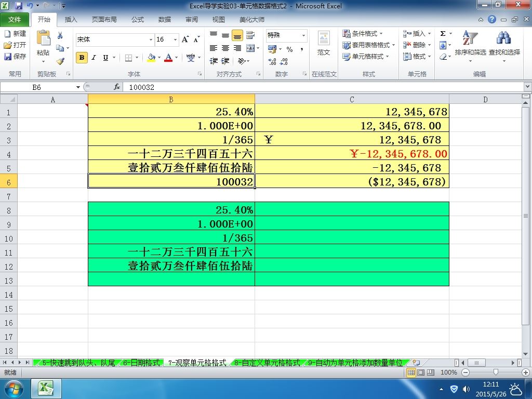
Task: Click the Undo icon in quick access toolbar
Action: (x=30, y=6)
